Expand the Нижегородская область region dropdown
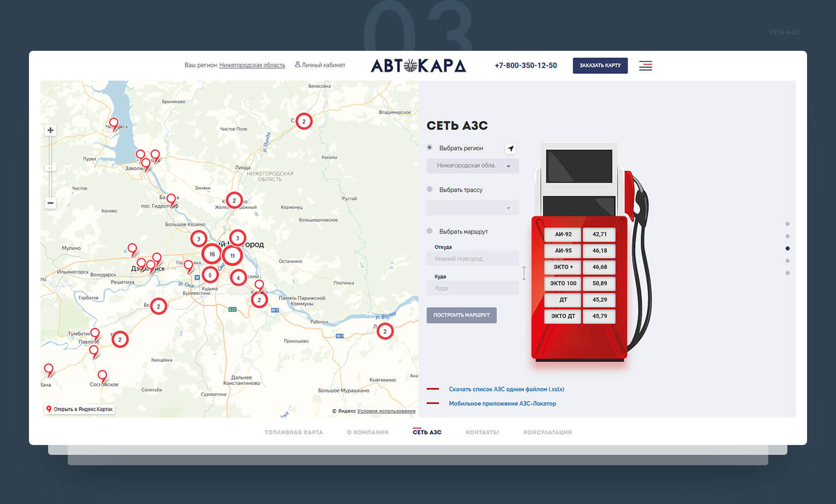The height and width of the screenshot is (504, 836). [x=472, y=165]
